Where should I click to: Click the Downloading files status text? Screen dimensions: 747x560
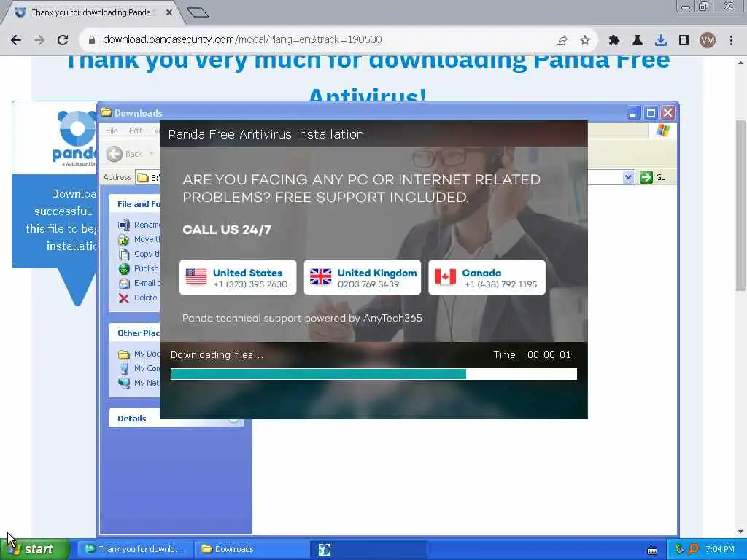217,355
